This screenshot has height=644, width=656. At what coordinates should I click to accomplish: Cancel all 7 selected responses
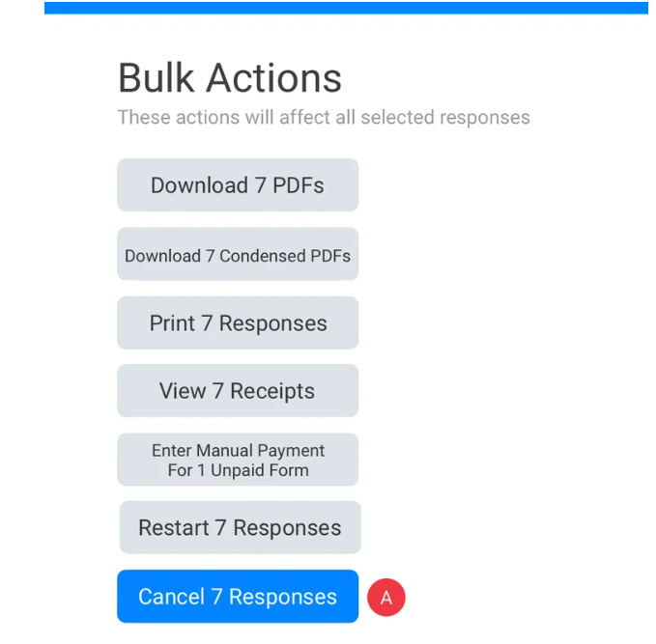coord(238,597)
